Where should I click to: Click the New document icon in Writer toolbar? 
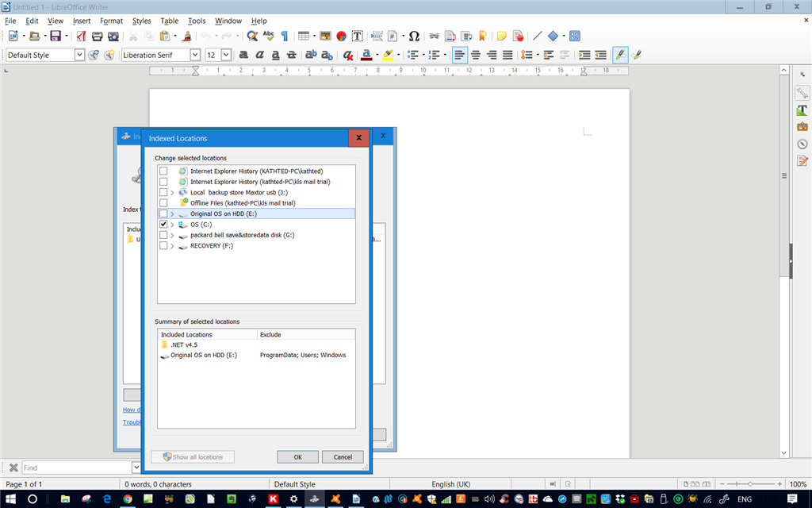coord(13,36)
